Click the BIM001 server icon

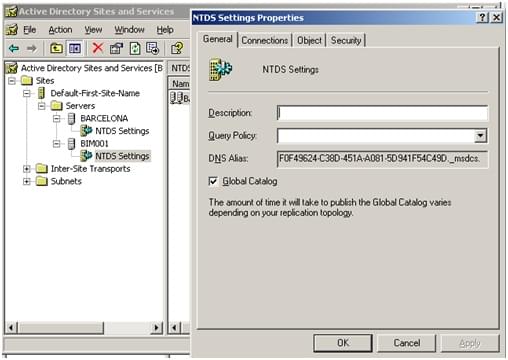pyautogui.click(x=71, y=144)
